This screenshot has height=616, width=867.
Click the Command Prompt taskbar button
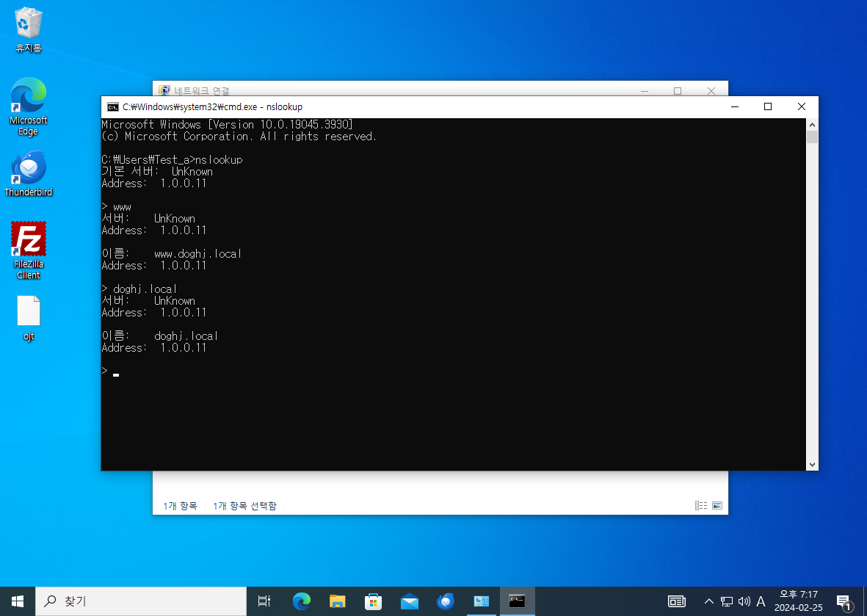[517, 601]
